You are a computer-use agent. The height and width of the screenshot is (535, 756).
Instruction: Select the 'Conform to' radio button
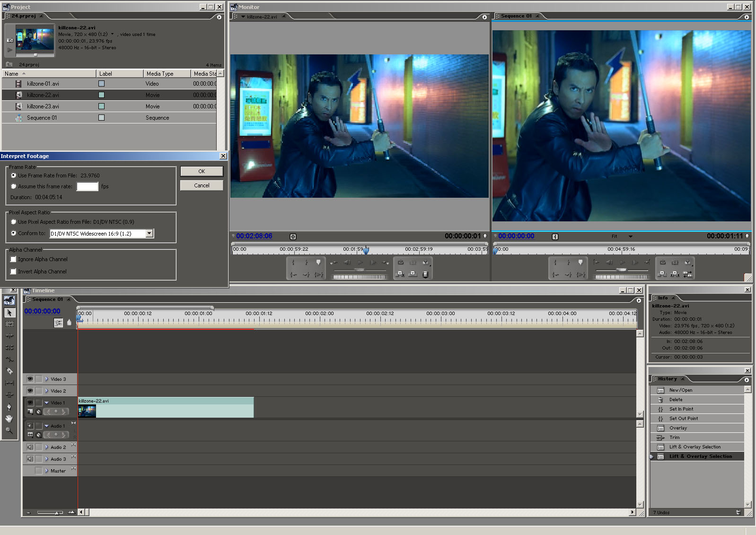coord(13,233)
